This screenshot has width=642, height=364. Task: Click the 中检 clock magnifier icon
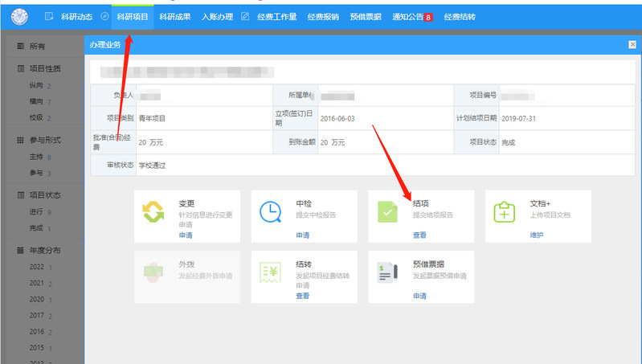(271, 212)
